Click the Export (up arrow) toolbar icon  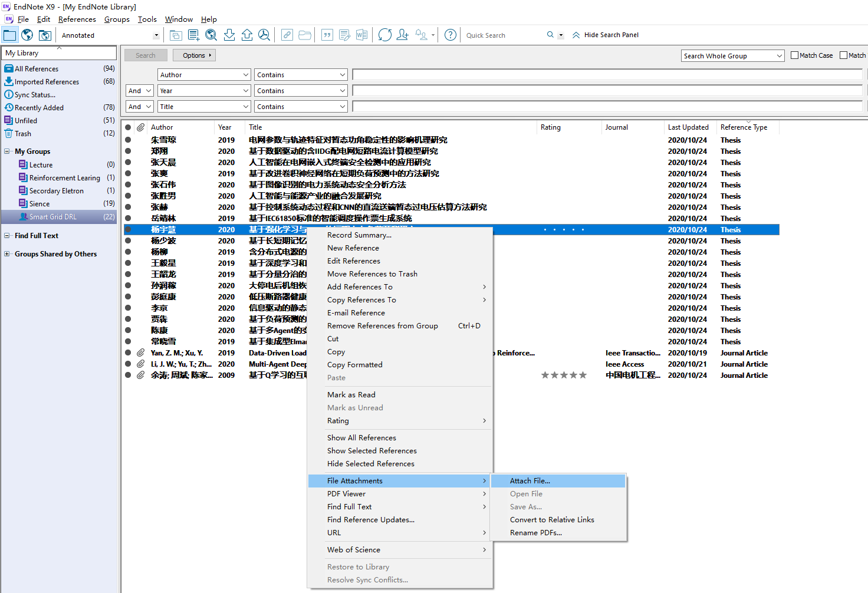coord(247,35)
